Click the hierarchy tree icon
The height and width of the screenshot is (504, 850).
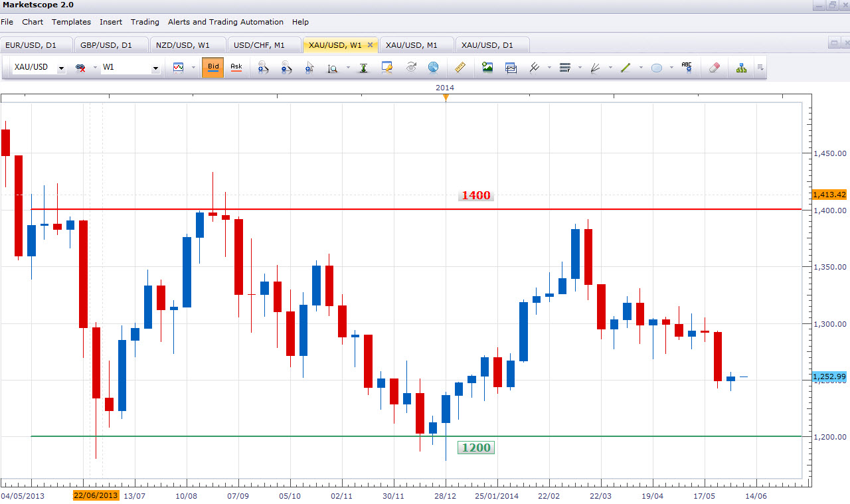pyautogui.click(x=741, y=68)
